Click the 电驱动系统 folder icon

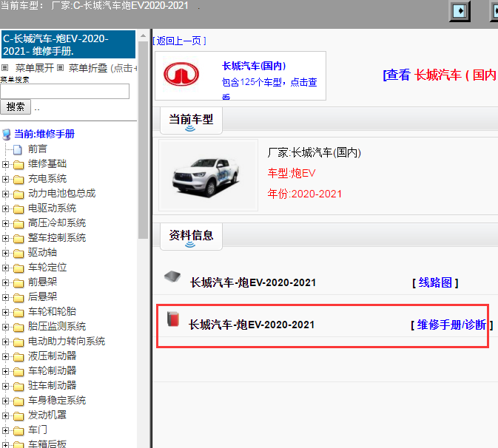(x=18, y=208)
